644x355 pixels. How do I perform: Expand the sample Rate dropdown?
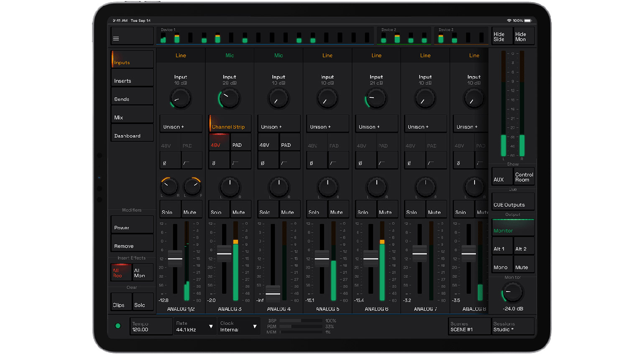point(195,326)
